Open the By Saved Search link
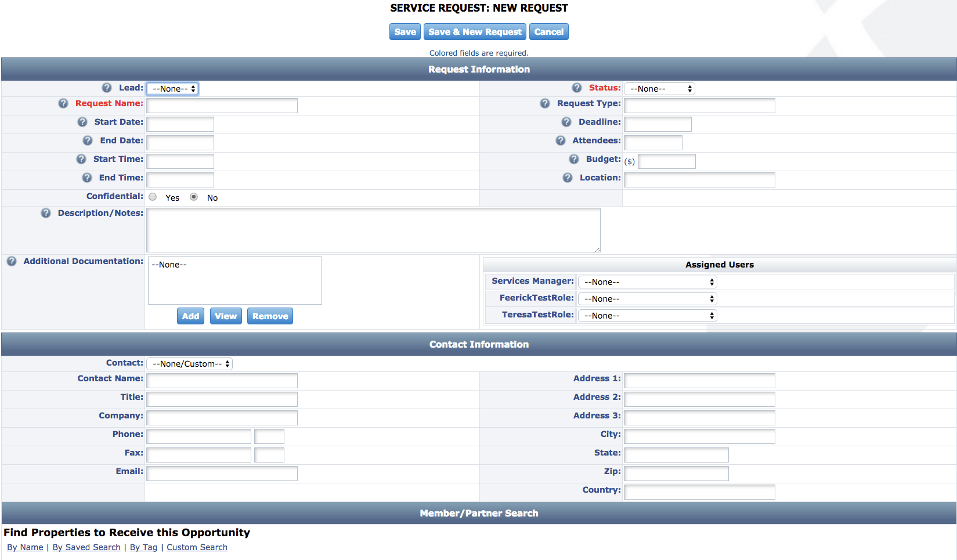This screenshot has height=560, width=957. click(86, 547)
